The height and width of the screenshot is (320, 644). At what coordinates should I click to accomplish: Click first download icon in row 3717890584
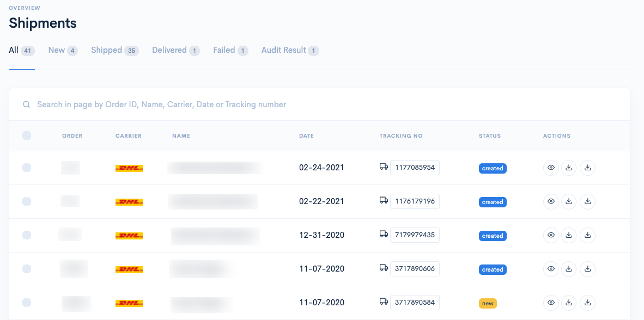tap(569, 303)
